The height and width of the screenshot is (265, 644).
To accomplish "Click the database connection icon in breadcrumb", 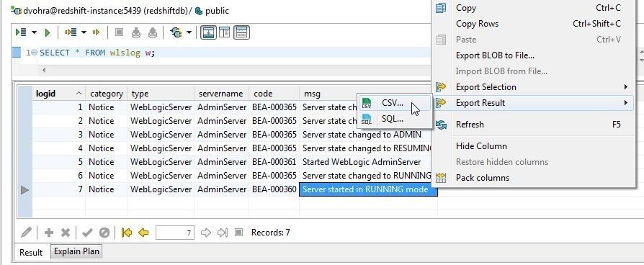I will [x=17, y=11].
